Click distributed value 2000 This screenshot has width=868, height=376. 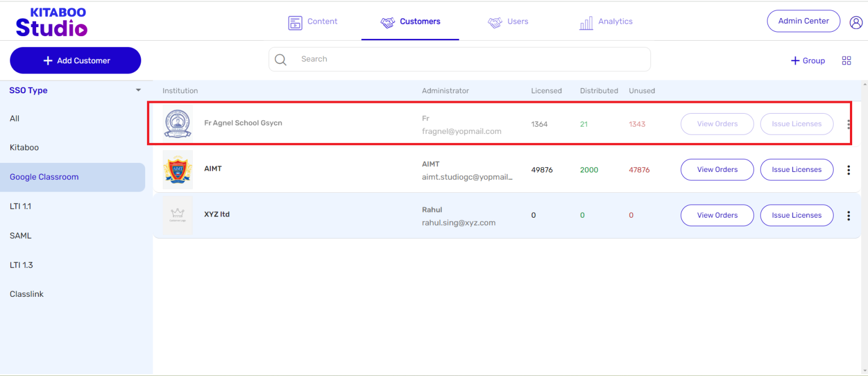coord(589,170)
